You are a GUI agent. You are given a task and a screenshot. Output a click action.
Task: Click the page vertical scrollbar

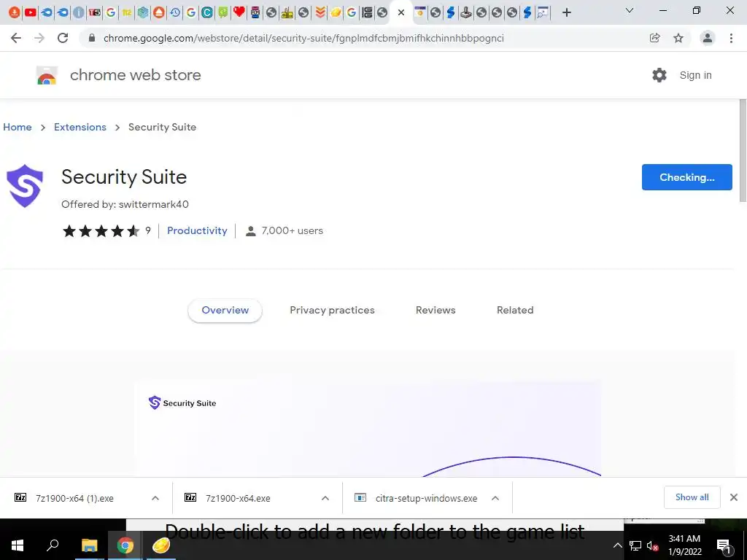[742, 150]
